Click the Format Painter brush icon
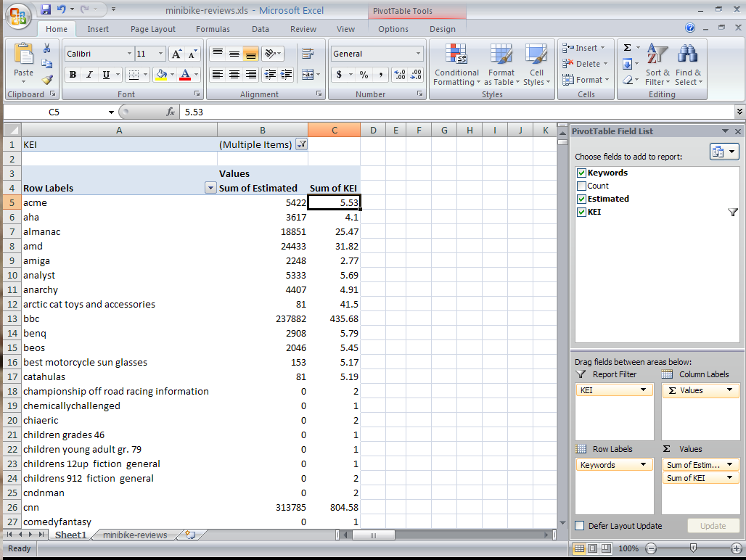Screen dimensions: 746x560 (x=47, y=81)
